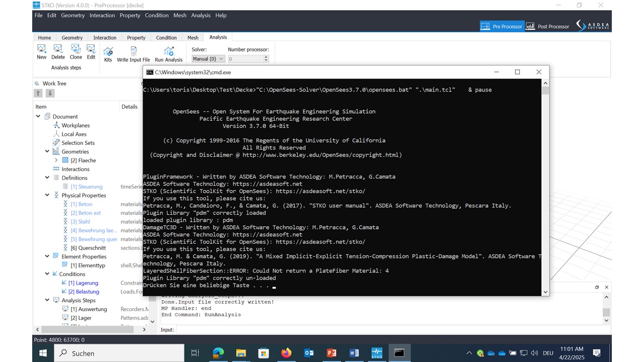644x362 pixels.
Task: Select the Selection Sets tree item
Action: (x=78, y=143)
